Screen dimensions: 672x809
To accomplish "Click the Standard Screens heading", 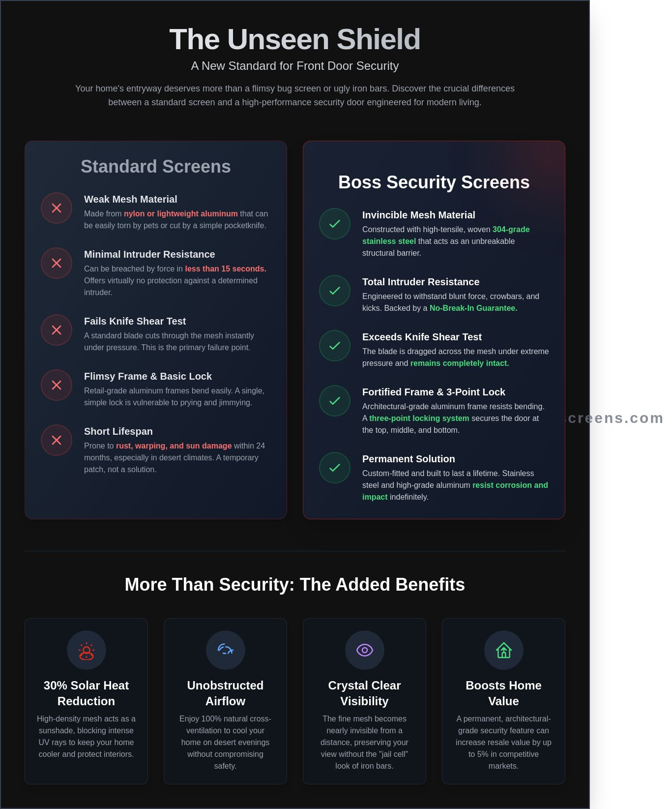I will point(155,167).
